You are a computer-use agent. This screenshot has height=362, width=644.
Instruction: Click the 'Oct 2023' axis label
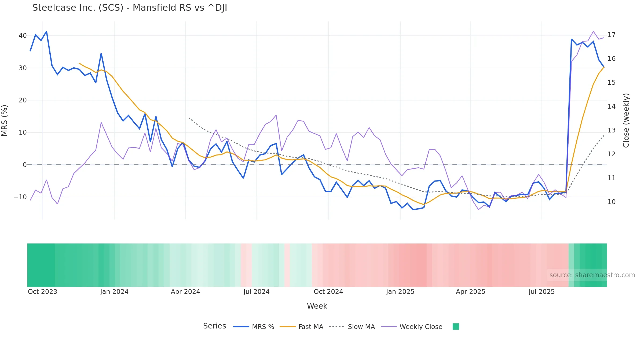pos(42,292)
